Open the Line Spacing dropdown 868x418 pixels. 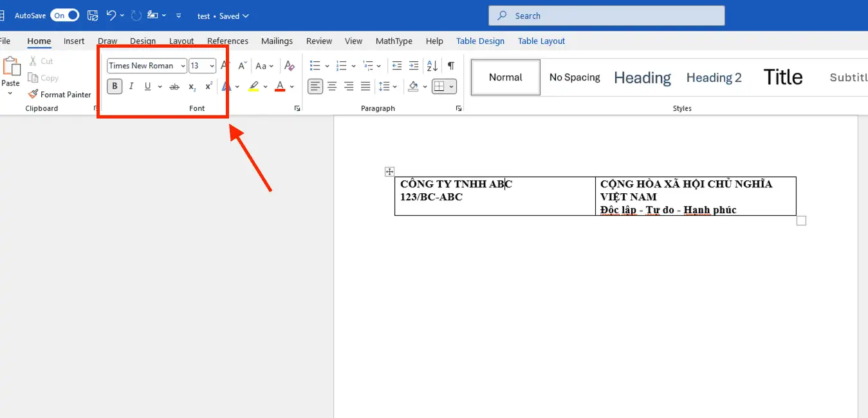(387, 86)
